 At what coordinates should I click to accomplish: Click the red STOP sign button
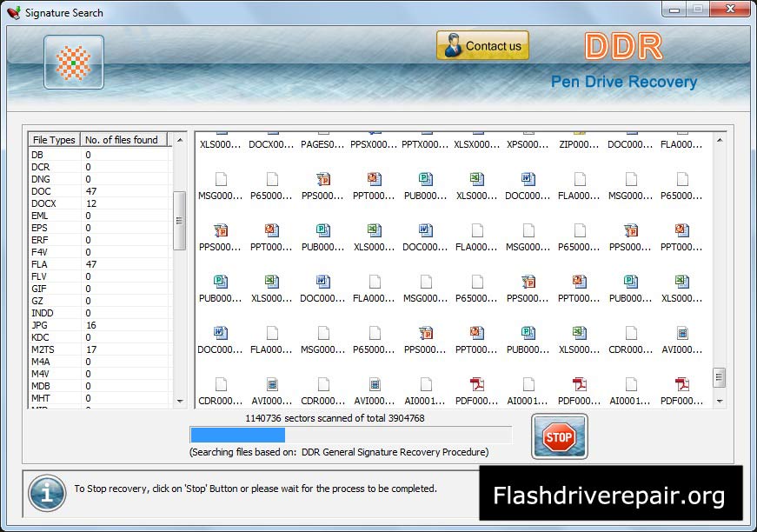coord(559,436)
